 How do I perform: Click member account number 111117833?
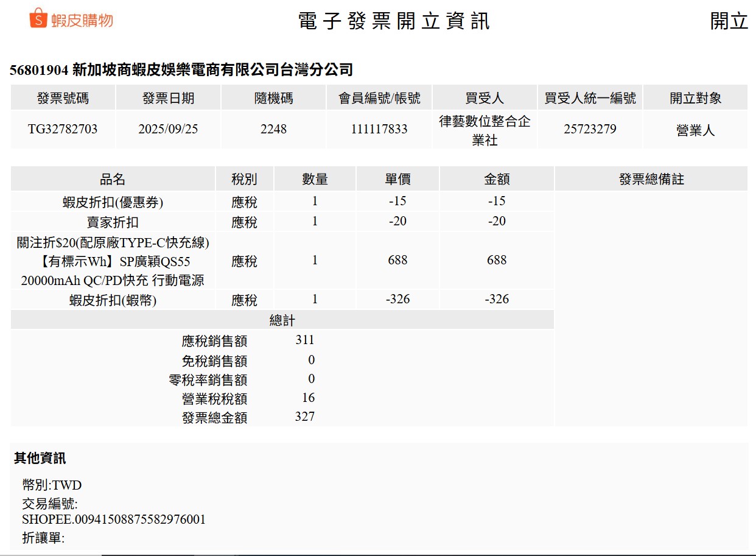pos(379,129)
